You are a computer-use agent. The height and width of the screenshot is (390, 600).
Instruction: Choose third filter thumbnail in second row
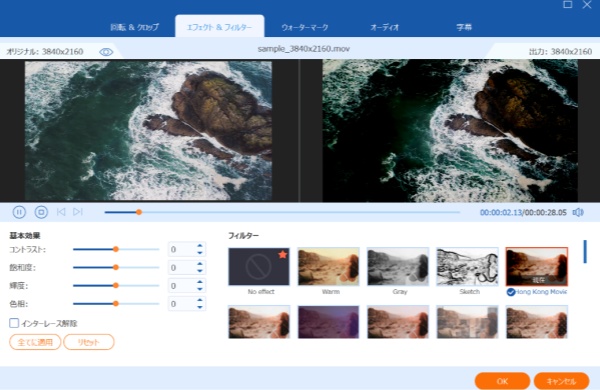398,322
